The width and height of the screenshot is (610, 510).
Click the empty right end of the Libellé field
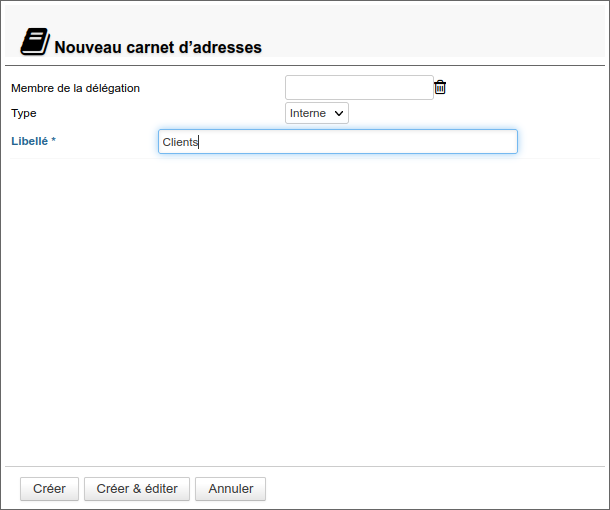click(x=480, y=142)
